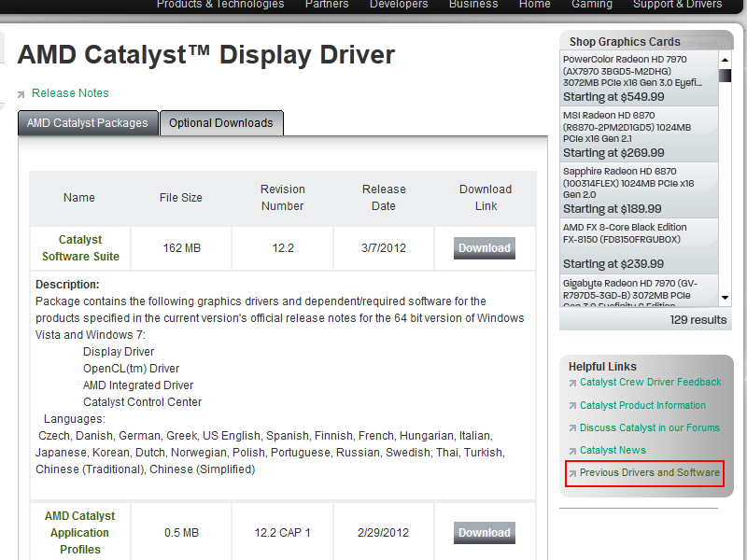Open Catalyst Product Information link
747x560 pixels.
[642, 405]
